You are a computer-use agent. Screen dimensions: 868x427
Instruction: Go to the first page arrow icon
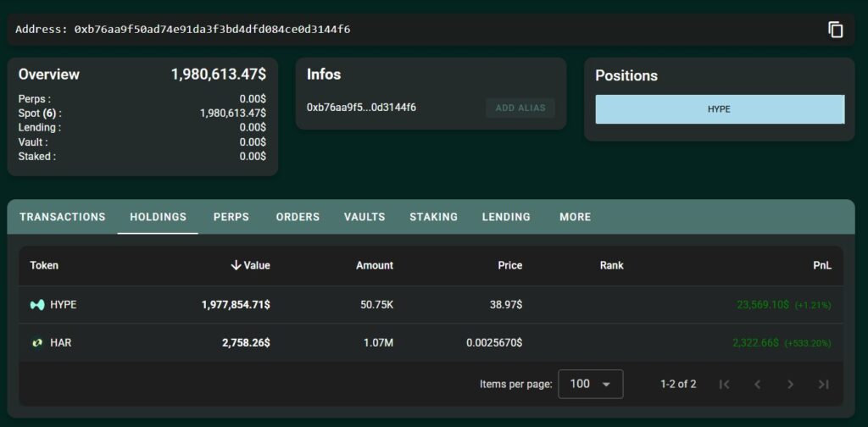point(724,384)
